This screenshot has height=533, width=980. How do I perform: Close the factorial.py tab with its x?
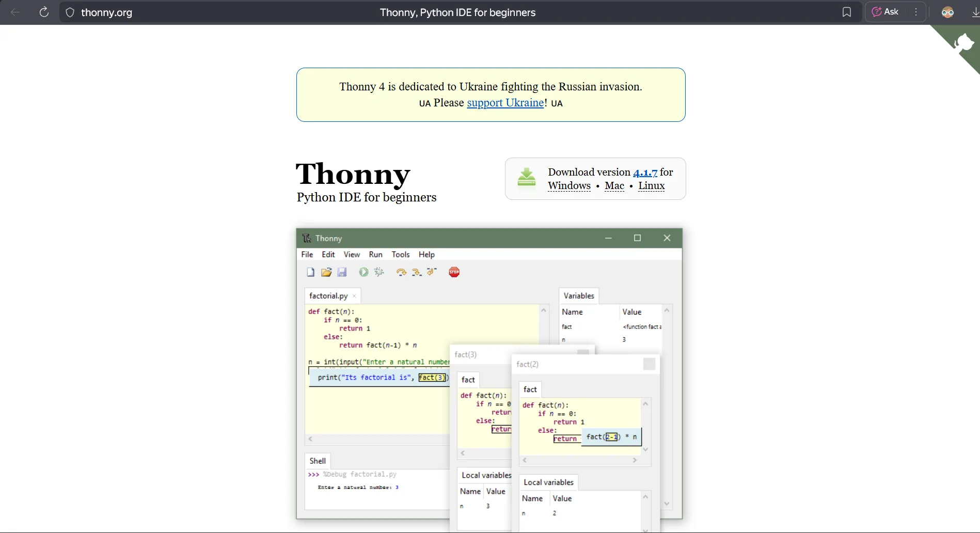point(354,296)
